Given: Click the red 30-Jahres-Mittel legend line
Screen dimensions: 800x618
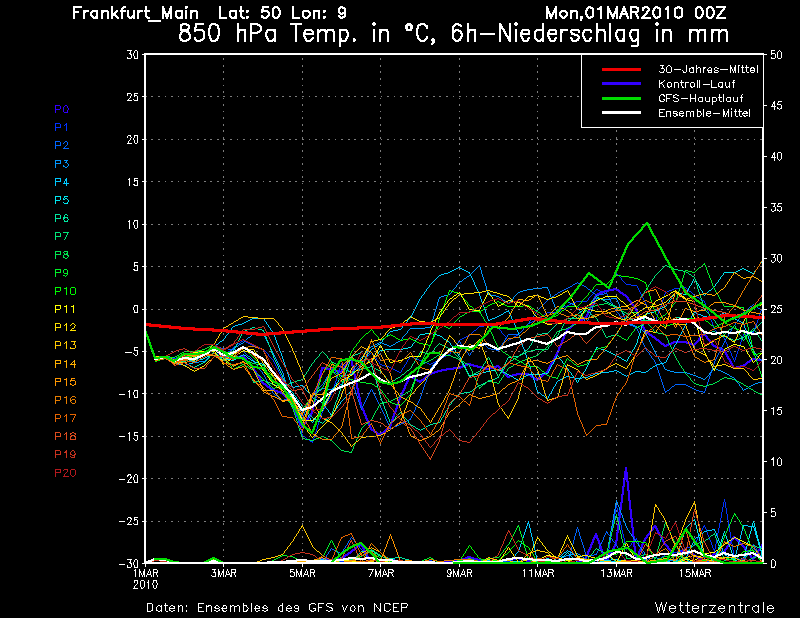Looking at the screenshot, I should click(x=621, y=69).
